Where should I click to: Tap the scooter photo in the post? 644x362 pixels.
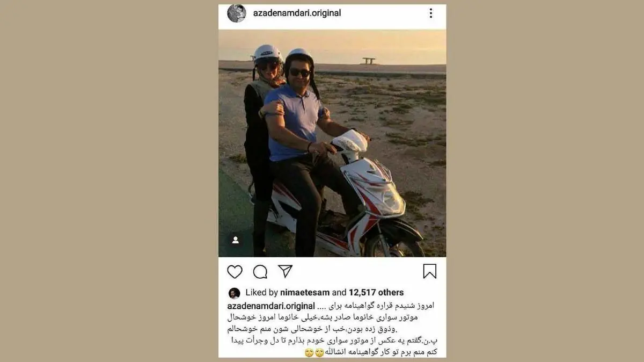[332, 143]
